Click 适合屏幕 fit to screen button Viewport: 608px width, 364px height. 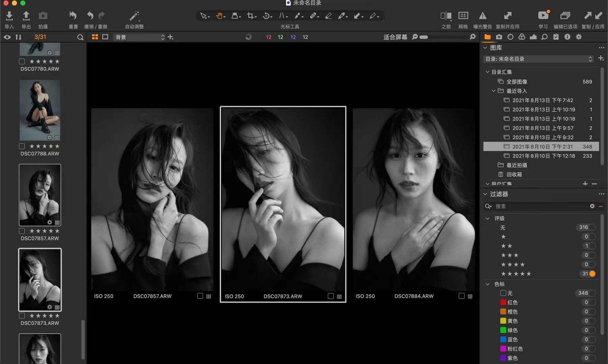(395, 37)
